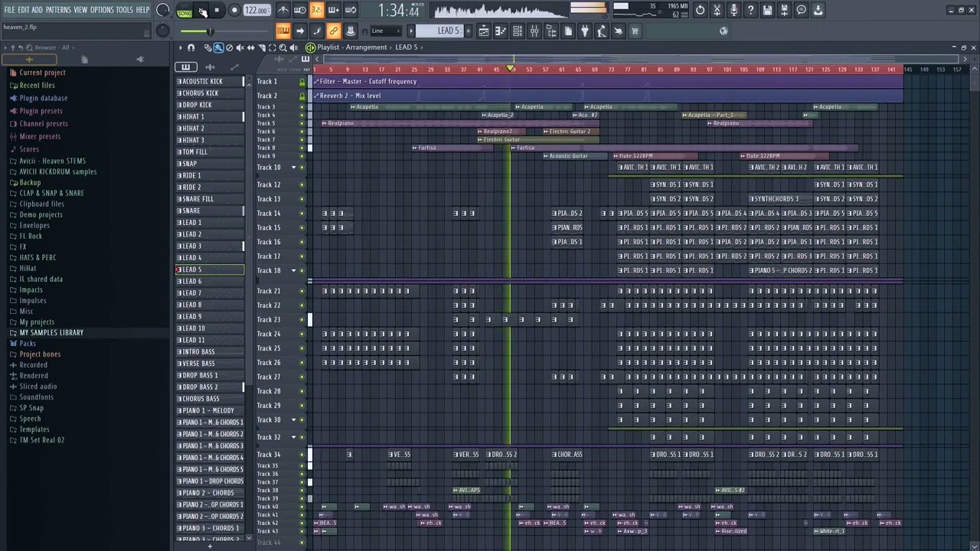Open the FILE menu
The width and height of the screenshot is (980, 551).
10,10
